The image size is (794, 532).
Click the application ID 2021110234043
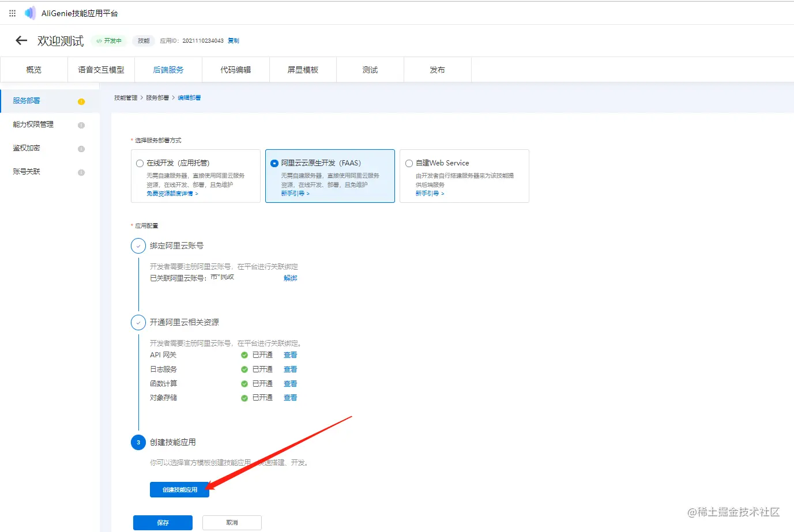[203, 41]
